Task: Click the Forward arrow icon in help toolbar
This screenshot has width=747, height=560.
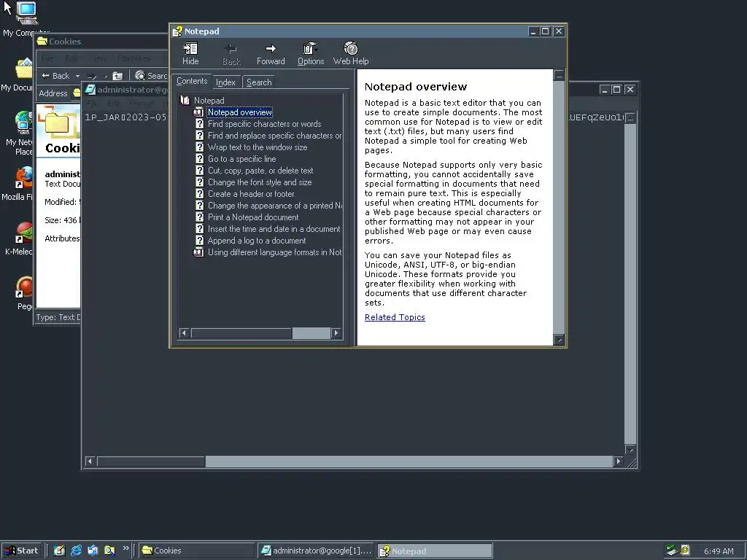Action: coord(271,53)
